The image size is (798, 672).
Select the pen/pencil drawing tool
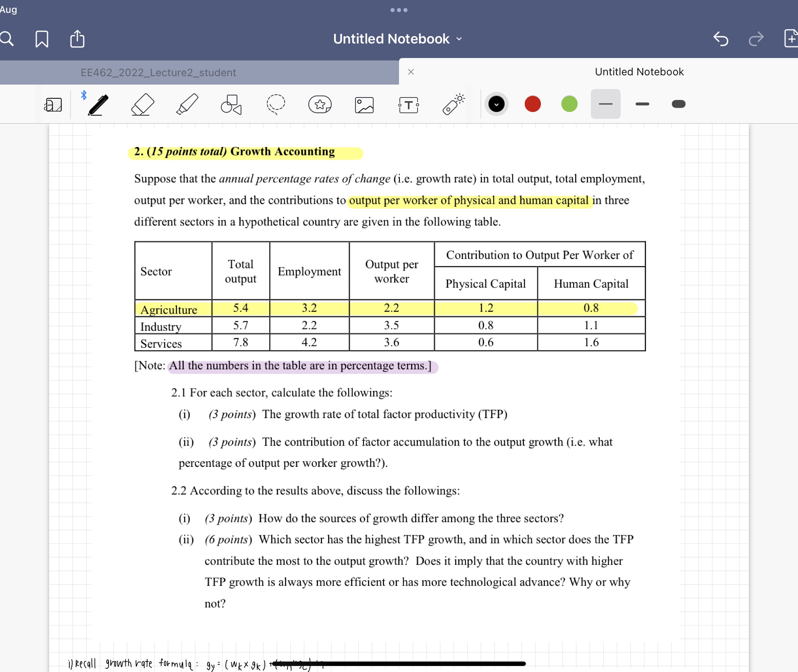point(97,105)
